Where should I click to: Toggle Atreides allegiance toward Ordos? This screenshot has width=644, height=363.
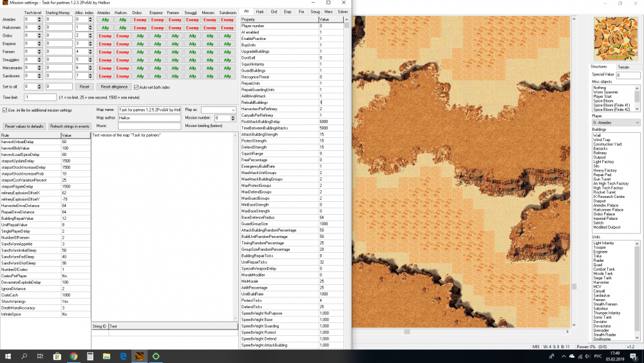click(x=138, y=19)
